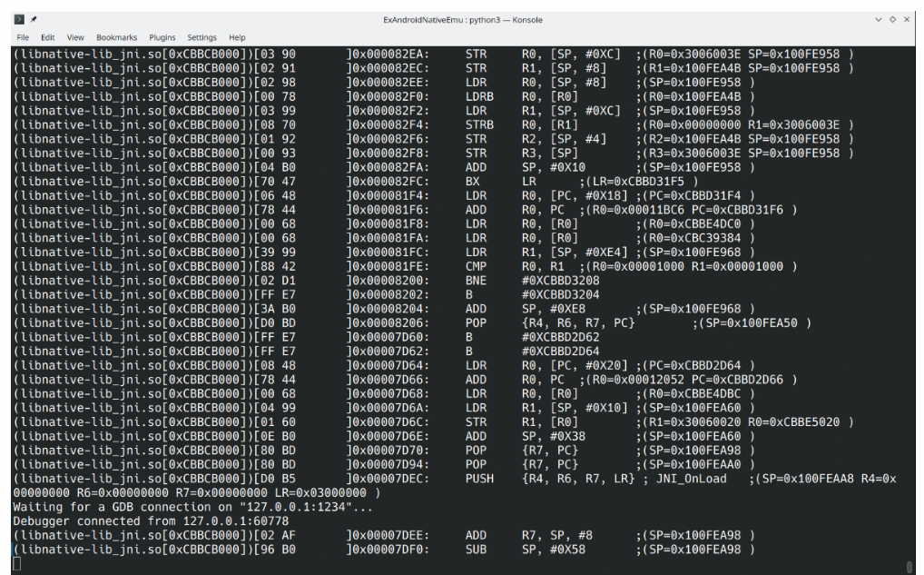Viewport: 924px width, 575px height.
Task: Open the Bookmarks menu
Action: click(x=117, y=37)
